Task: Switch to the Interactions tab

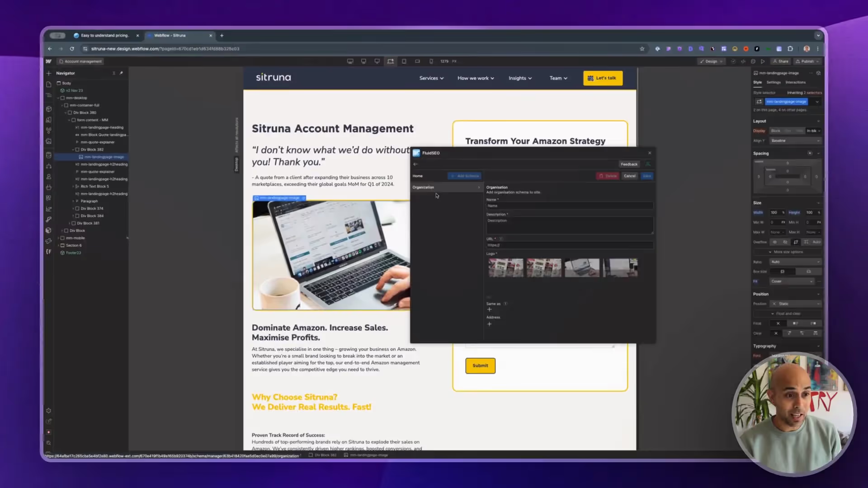Action: [x=796, y=82]
